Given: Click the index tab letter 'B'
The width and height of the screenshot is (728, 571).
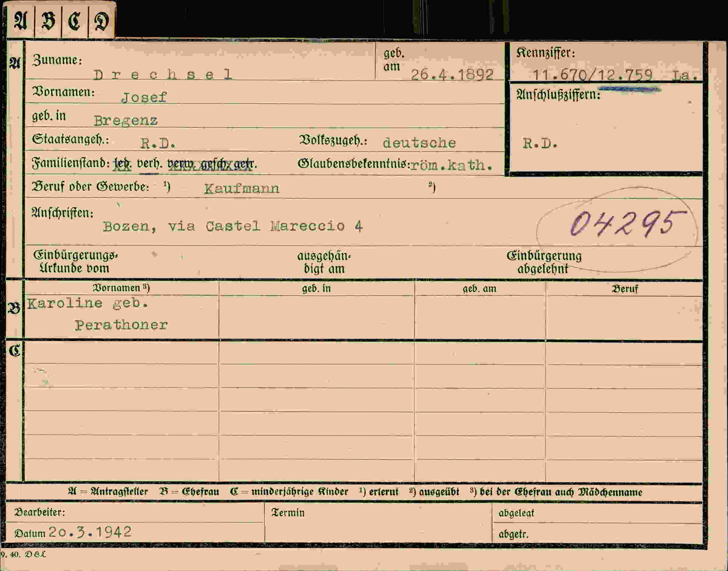Looking at the screenshot, I should coord(48,21).
